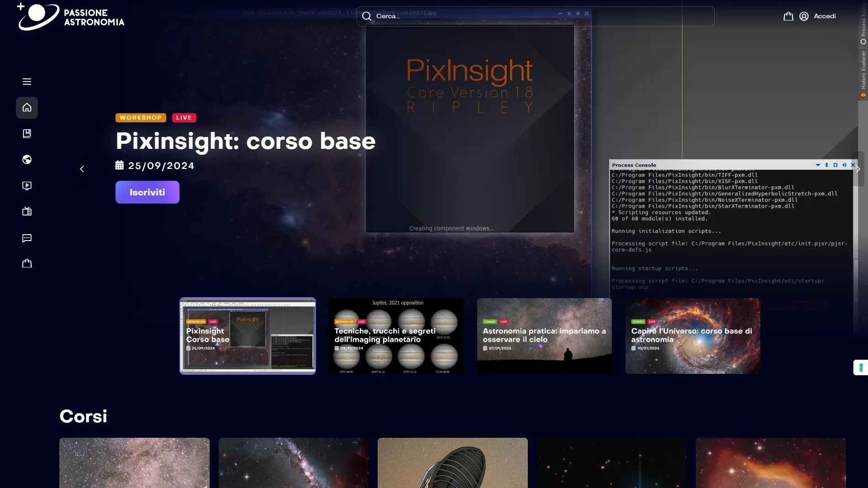
Task: Click the calendar icon beside hero date
Action: pos(120,165)
